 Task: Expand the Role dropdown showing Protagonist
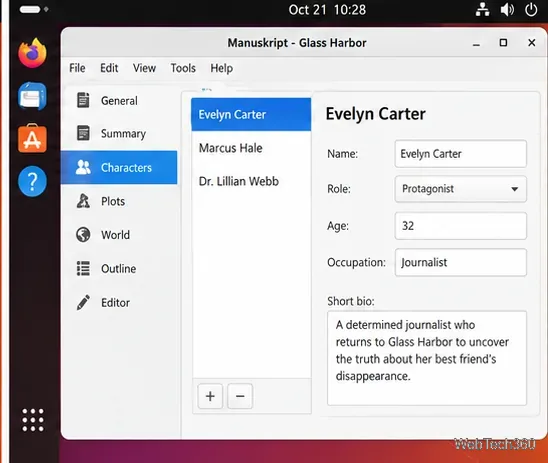[x=460, y=189]
